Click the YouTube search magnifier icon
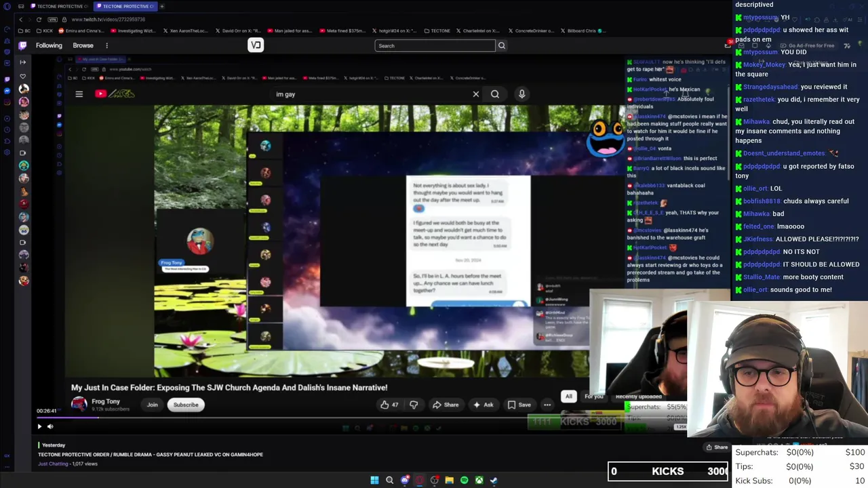 click(x=495, y=94)
